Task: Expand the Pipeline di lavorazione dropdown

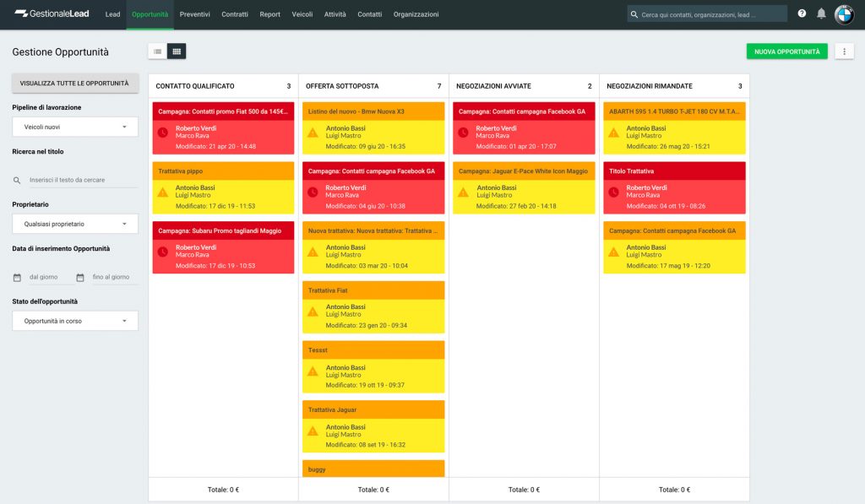Action: tap(75, 127)
